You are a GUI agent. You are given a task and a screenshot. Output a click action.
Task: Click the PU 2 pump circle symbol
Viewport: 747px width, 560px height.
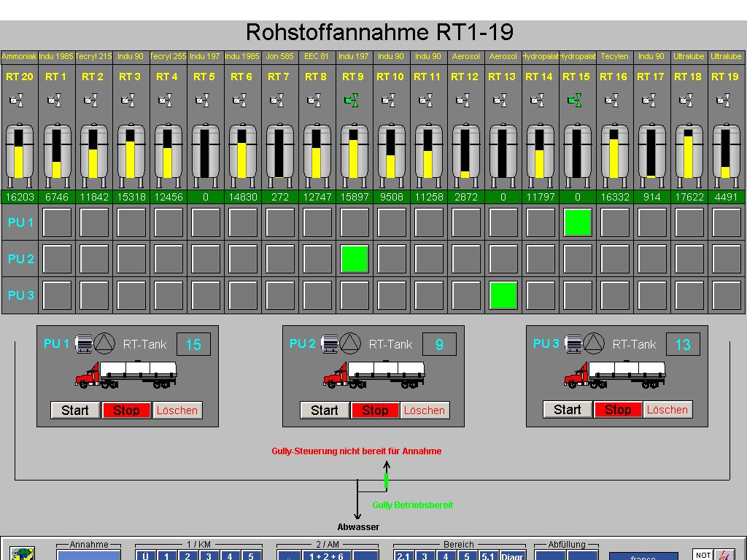(352, 343)
